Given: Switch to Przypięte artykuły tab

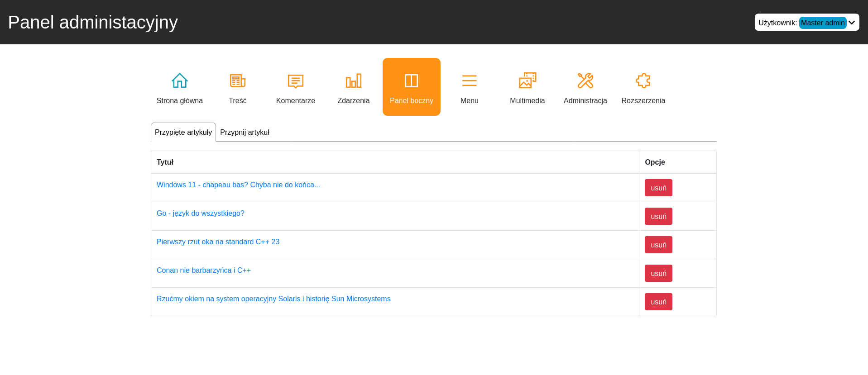Looking at the screenshot, I should click(183, 132).
